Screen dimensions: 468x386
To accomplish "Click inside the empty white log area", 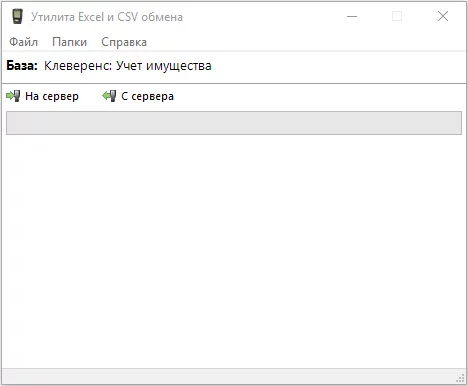I will point(234,252).
